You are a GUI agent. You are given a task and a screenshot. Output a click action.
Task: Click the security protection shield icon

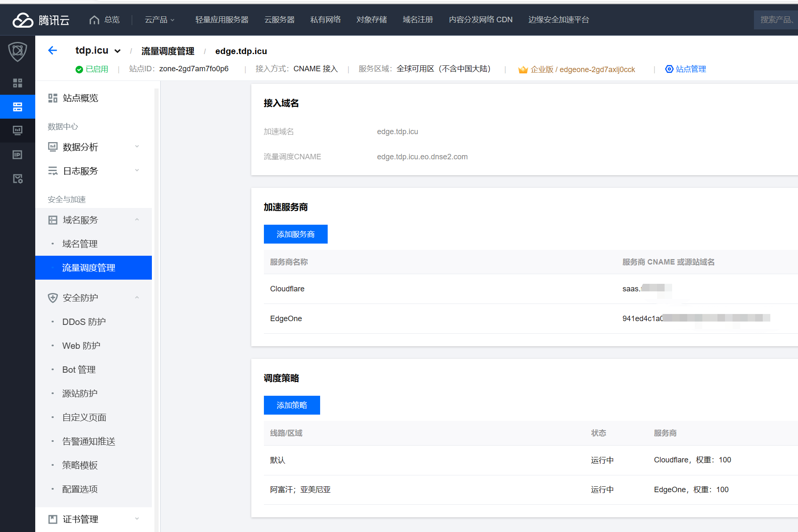click(53, 298)
